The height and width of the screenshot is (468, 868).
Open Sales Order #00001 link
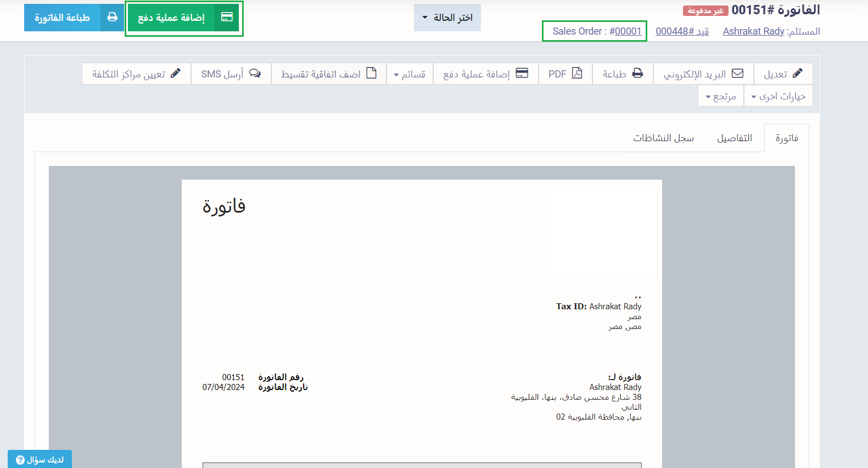tap(625, 31)
